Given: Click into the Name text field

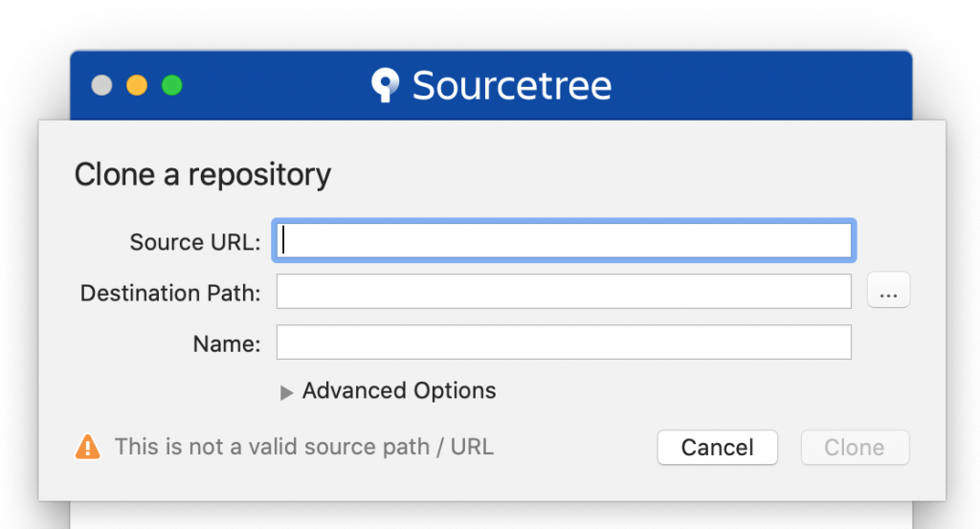Looking at the screenshot, I should [x=564, y=342].
